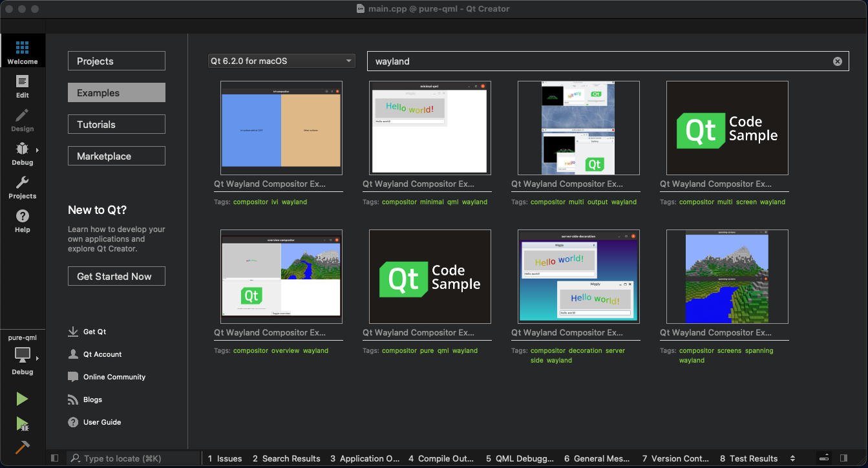The width and height of the screenshot is (868, 468).
Task: Click the Type to locate field
Action: coord(133,458)
